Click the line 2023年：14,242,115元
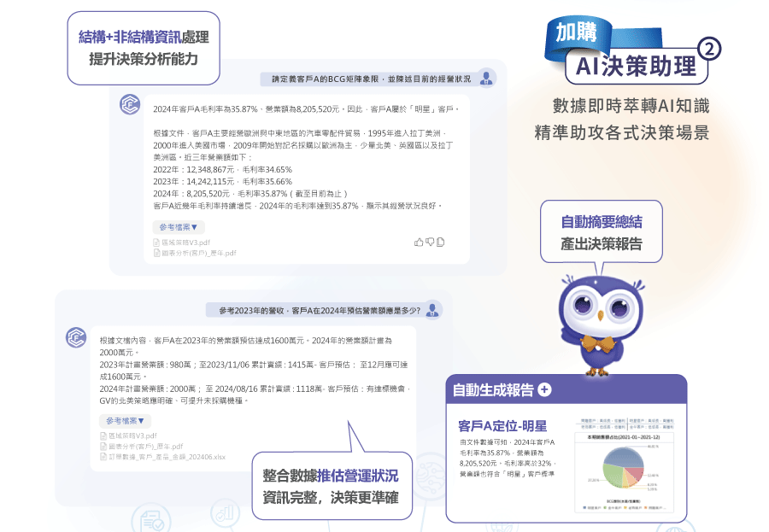The width and height of the screenshot is (769, 532). 223,181
